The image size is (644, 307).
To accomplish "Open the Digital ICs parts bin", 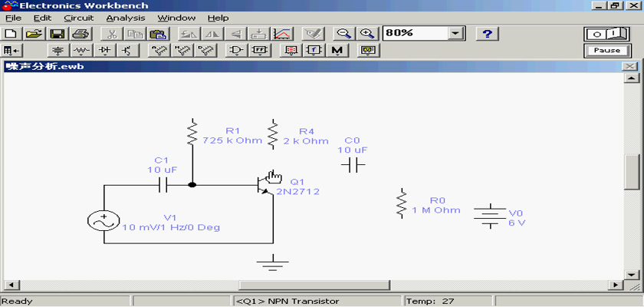I will point(204,51).
